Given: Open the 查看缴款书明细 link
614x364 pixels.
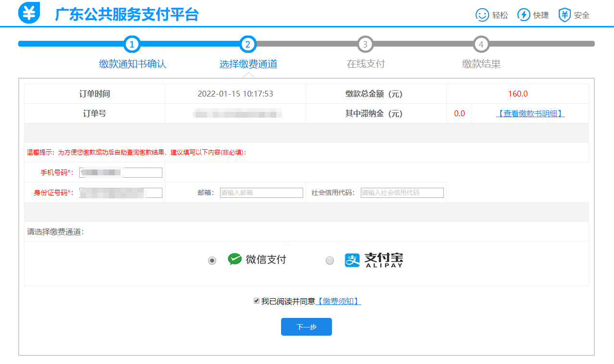Looking at the screenshot, I should [530, 114].
